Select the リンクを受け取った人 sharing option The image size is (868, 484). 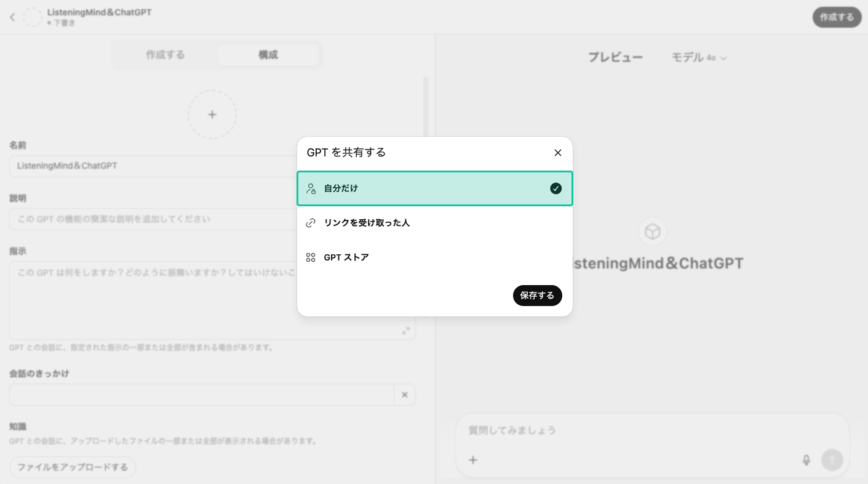pos(435,223)
